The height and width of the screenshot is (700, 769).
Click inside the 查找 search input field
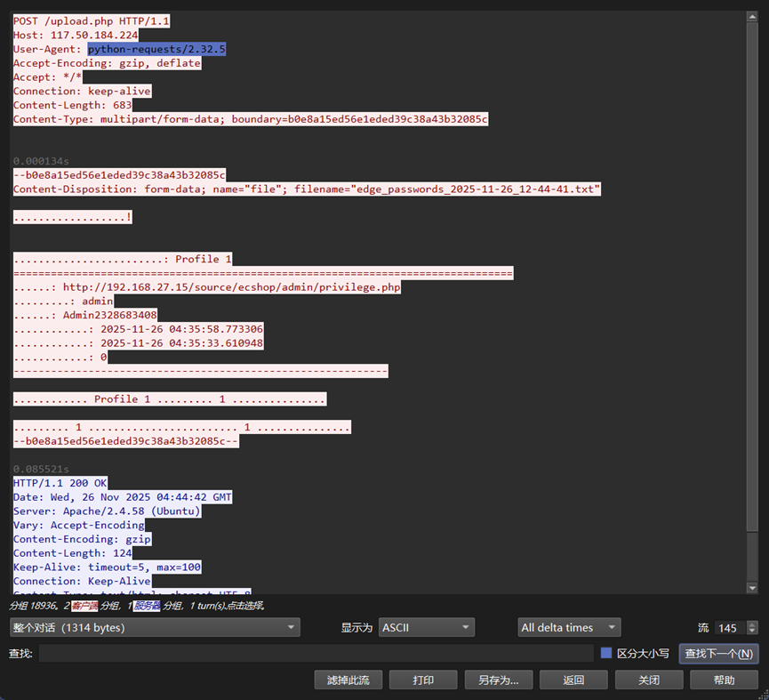click(311, 653)
